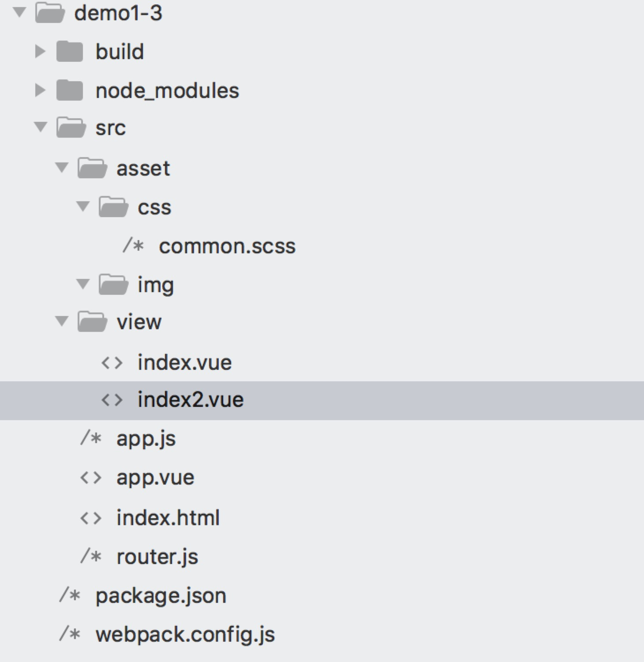Collapse the view folder triangle
The image size is (644, 662).
point(62,321)
